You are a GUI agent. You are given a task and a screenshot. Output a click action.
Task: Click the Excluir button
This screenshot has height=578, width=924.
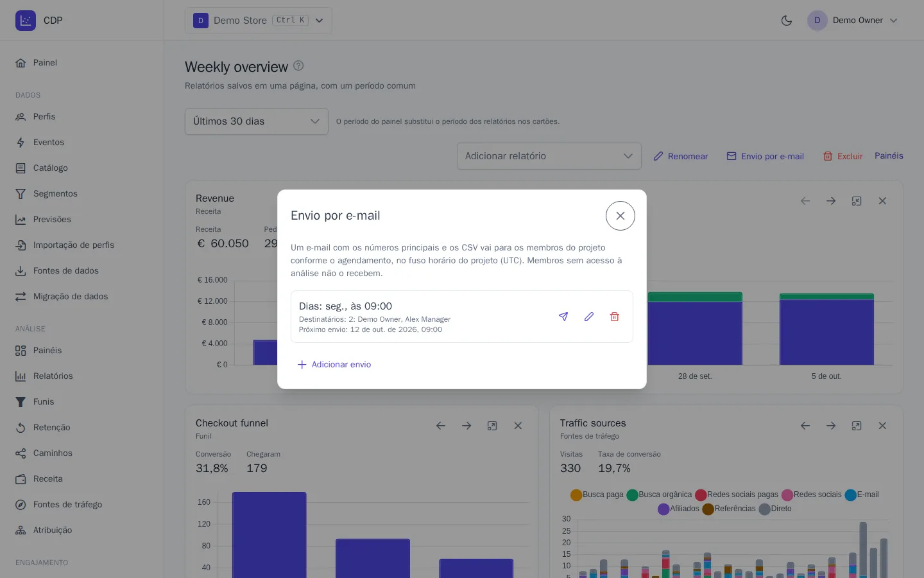tap(843, 156)
